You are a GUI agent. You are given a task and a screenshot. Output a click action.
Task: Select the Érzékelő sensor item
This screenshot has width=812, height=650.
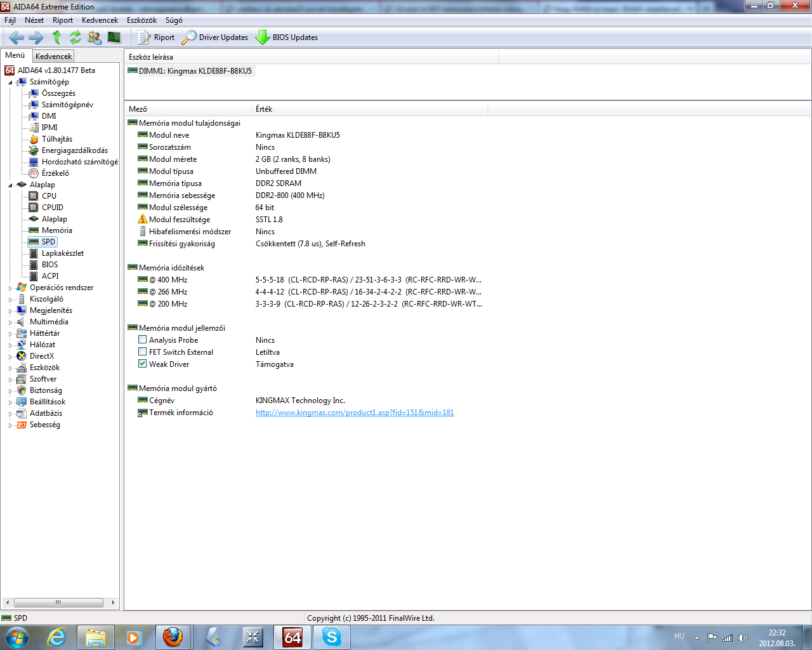[x=55, y=173]
